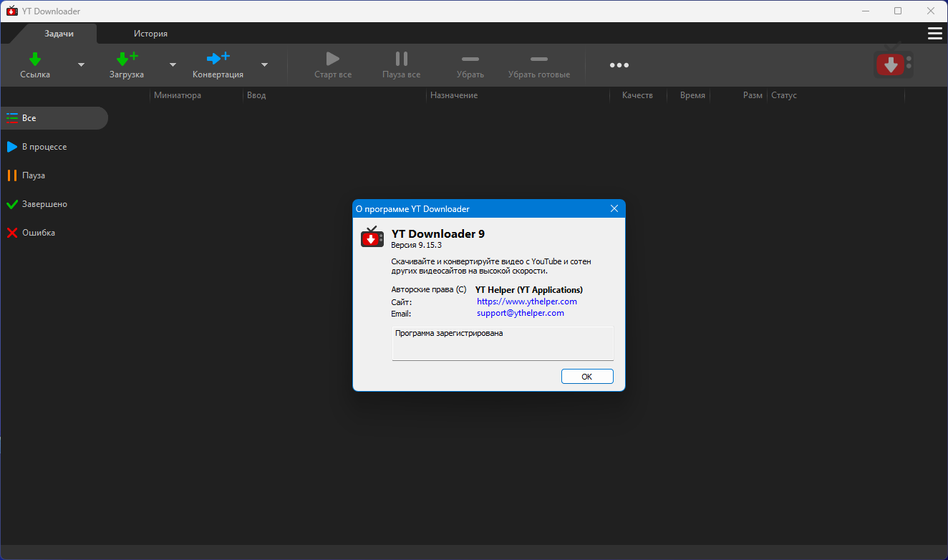Click the Убрать готовые minus icon
948x560 pixels.
(x=539, y=59)
